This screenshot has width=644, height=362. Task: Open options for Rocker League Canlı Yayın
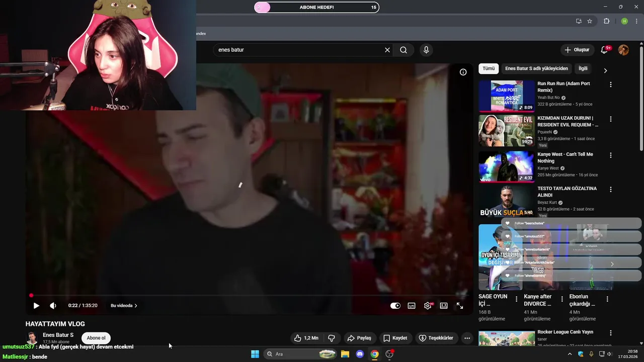point(611,333)
